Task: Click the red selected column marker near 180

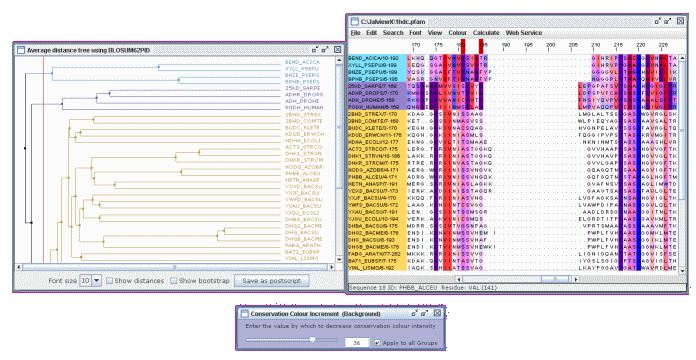Action: tap(463, 46)
